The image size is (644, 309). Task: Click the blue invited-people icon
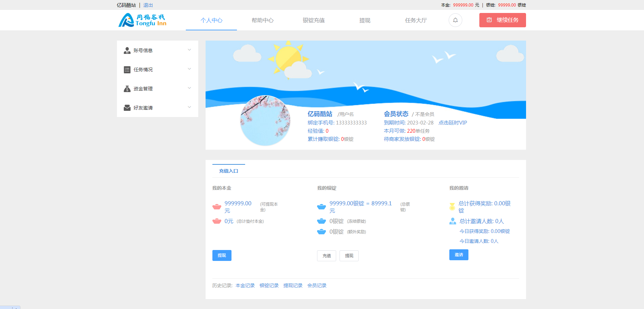(x=452, y=221)
